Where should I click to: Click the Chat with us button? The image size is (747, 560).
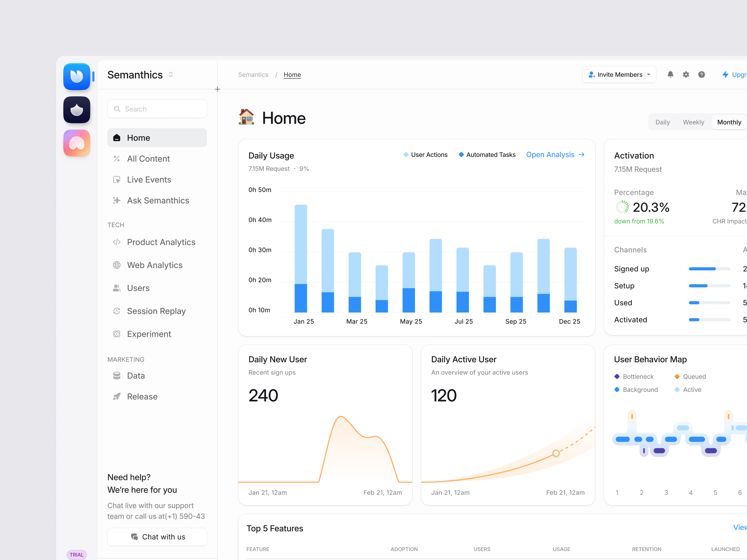click(157, 537)
